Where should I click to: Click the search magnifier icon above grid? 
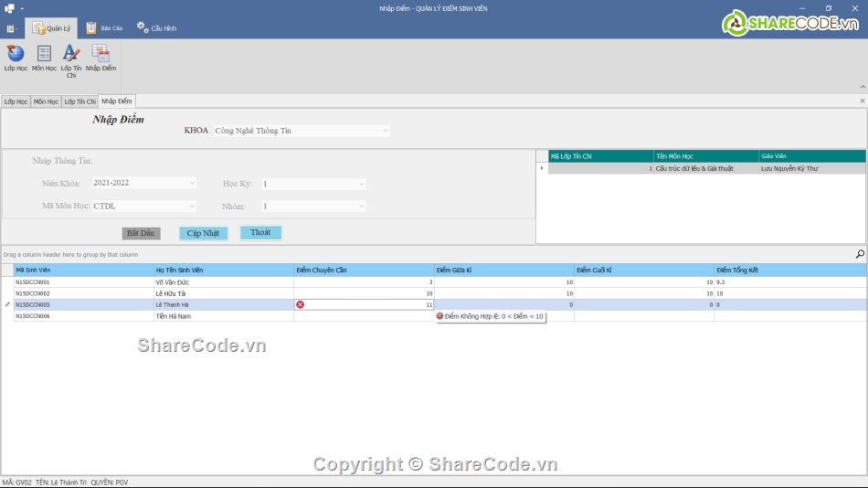[859, 254]
